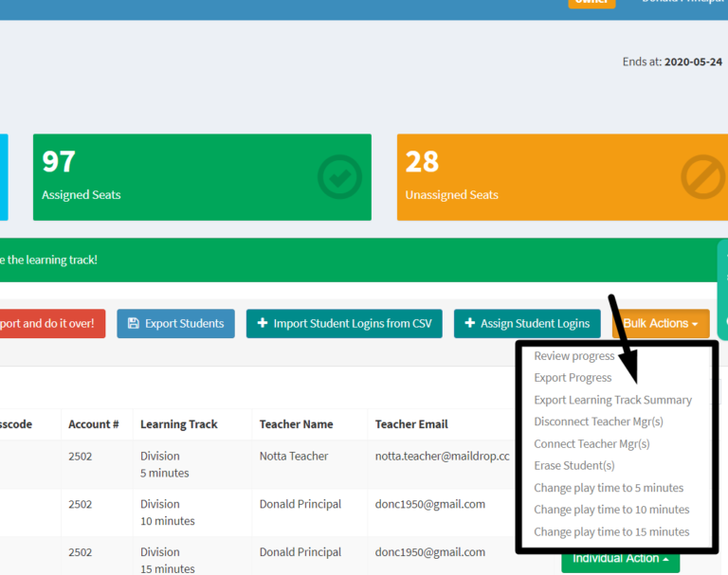This screenshot has height=575, width=728.
Task: Click plus icon on Assign Student Logins
Action: pyautogui.click(x=469, y=324)
